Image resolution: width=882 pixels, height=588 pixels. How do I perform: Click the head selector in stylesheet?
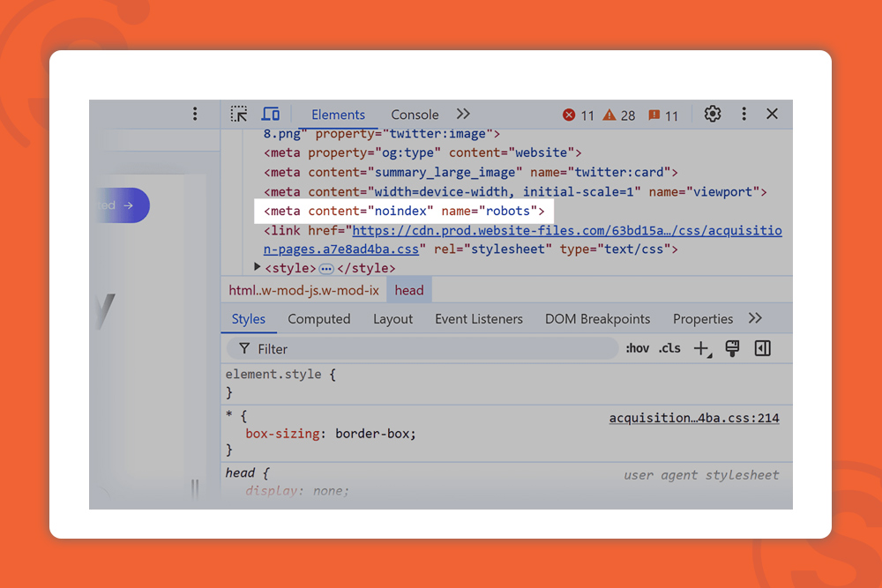pos(240,473)
